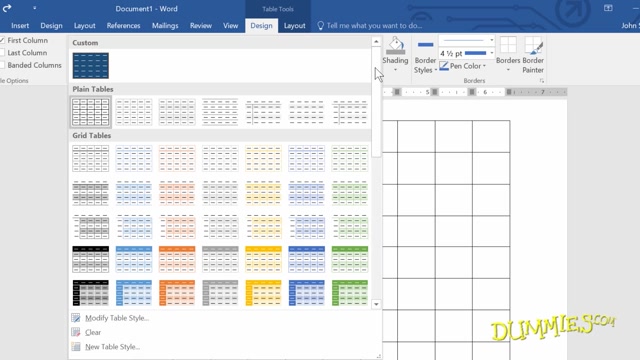Select the Border Painter tool
Image resolution: width=640 pixels, height=360 pixels.
click(x=533, y=45)
